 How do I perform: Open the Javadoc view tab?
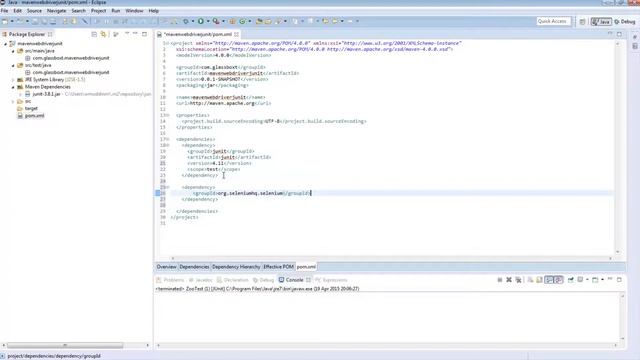pos(200,280)
